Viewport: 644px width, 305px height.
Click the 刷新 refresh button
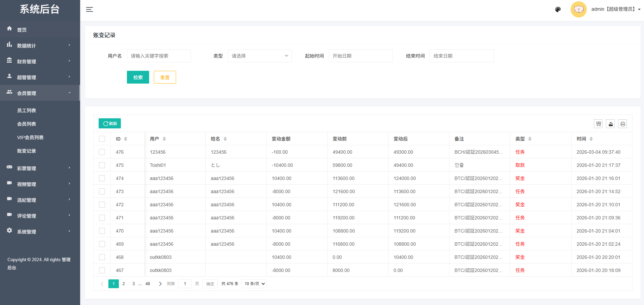coord(110,123)
